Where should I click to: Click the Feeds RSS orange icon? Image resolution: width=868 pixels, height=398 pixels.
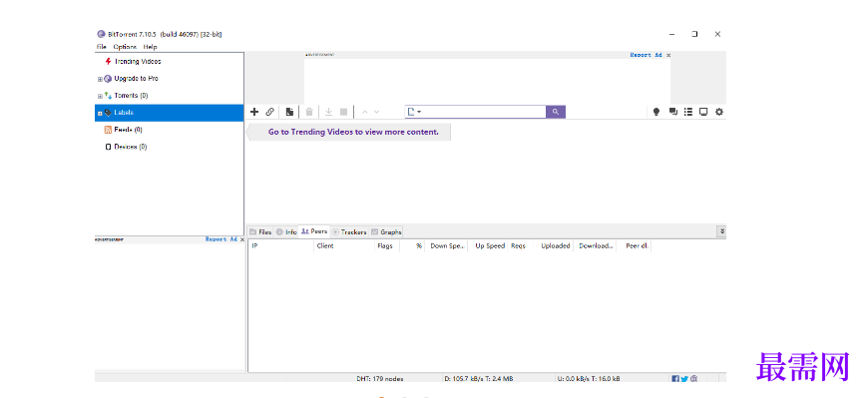point(109,130)
